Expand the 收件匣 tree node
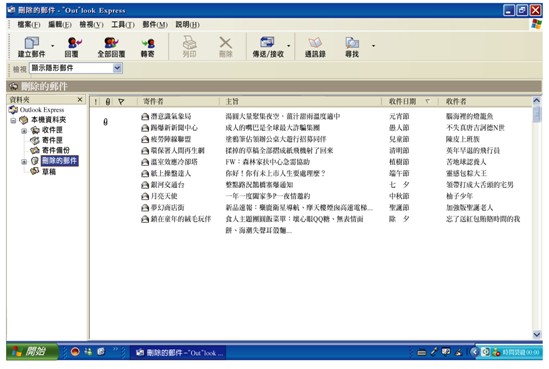Screen dimensions: 549x369 [24, 131]
